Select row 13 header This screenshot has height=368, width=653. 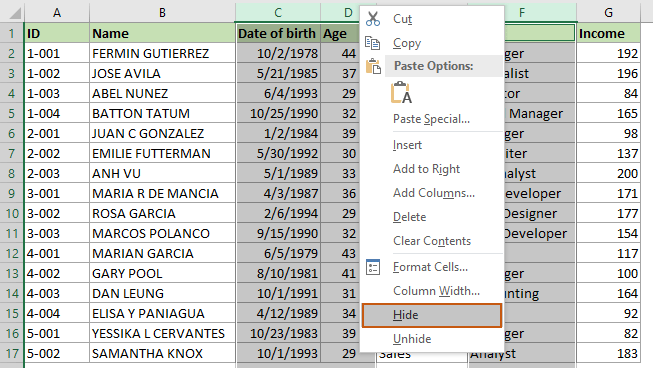(x=12, y=273)
